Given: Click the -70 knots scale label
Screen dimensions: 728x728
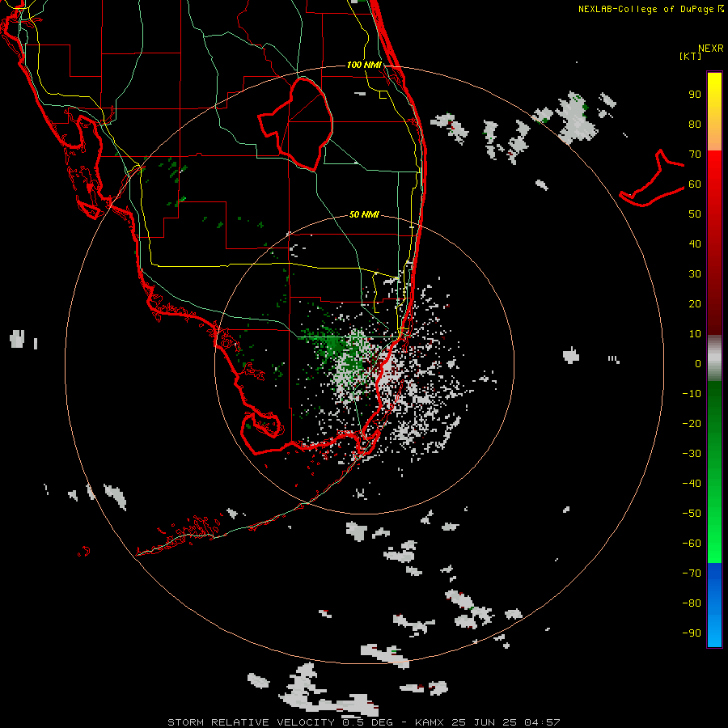Looking at the screenshot, I should tap(692, 573).
